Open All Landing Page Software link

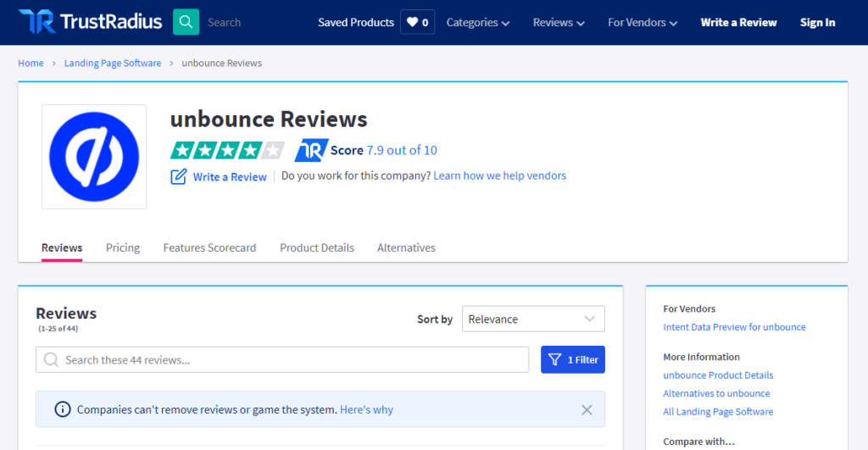[x=718, y=412]
